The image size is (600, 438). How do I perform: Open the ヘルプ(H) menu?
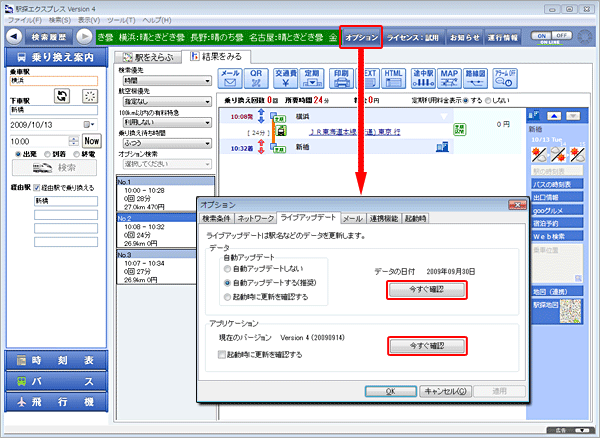click(157, 20)
